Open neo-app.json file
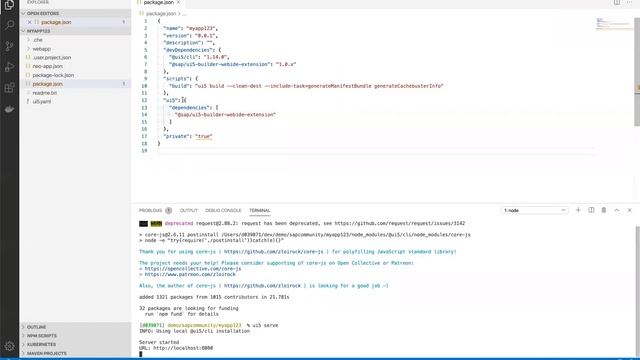640x360 pixels. click(x=47, y=66)
